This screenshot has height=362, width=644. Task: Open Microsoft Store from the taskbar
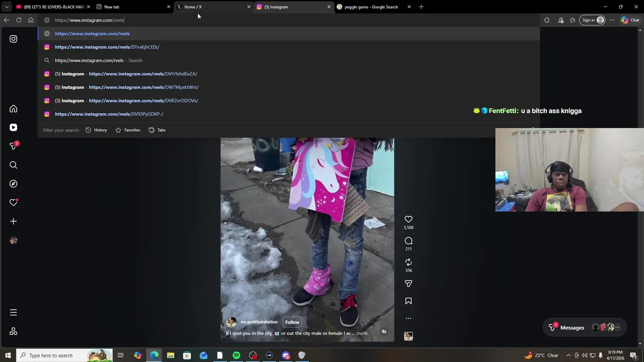(187, 355)
